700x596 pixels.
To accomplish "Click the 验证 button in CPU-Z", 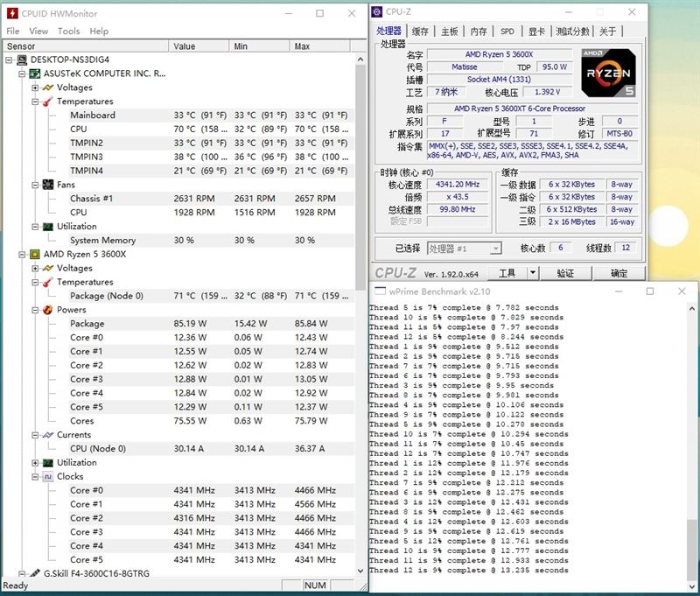I will (565, 273).
